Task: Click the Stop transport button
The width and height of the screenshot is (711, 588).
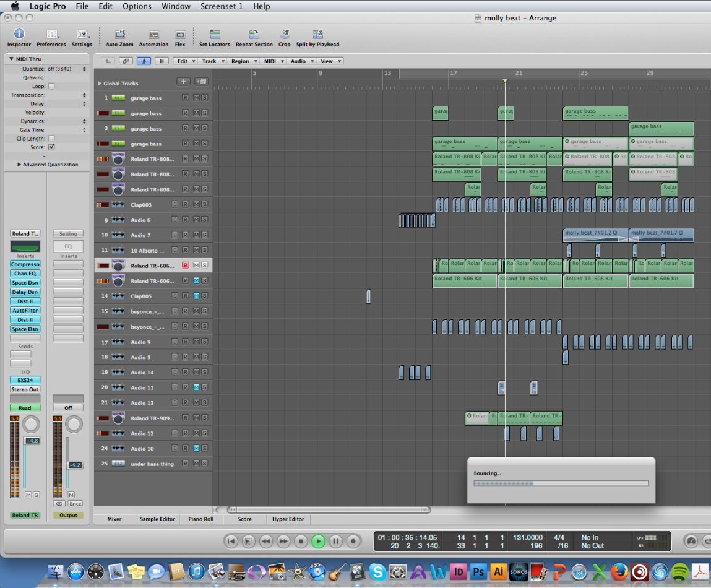Action: coord(301,541)
